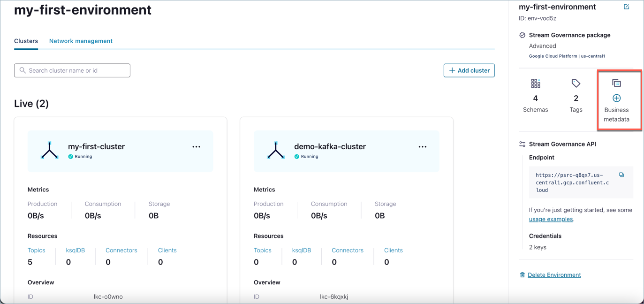
Task: Open ksqlDB for my-first-cluster
Action: pyautogui.click(x=75, y=251)
